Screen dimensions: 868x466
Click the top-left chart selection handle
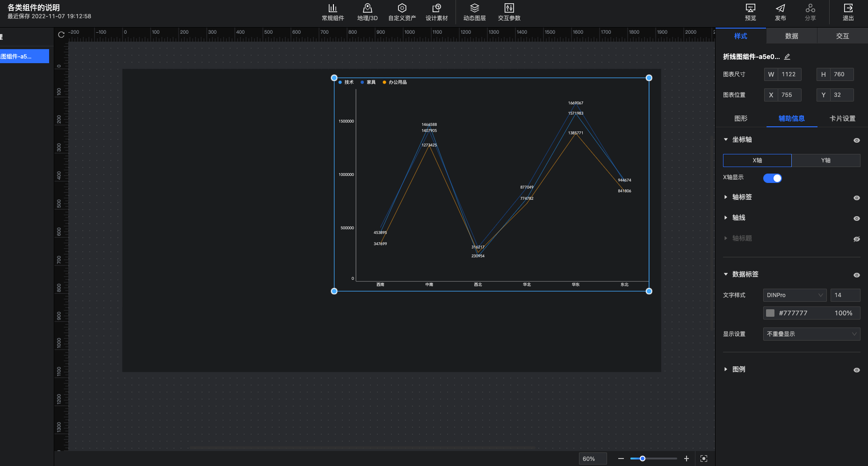[x=334, y=78]
